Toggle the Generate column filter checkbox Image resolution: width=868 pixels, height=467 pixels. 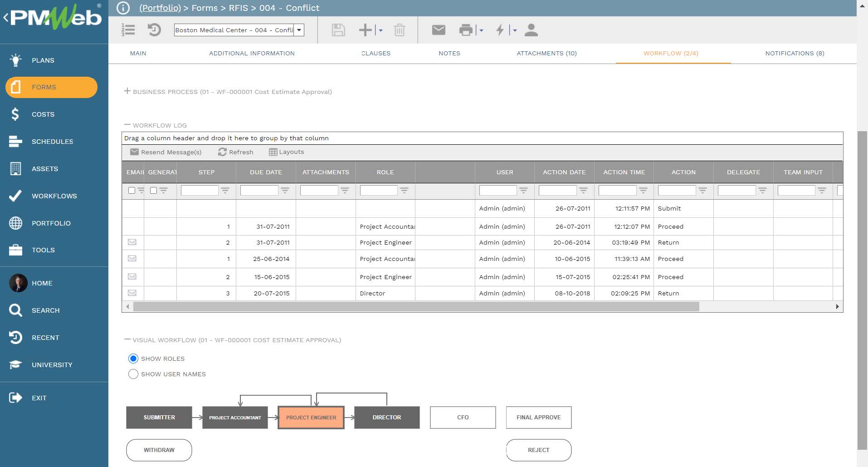pyautogui.click(x=153, y=191)
